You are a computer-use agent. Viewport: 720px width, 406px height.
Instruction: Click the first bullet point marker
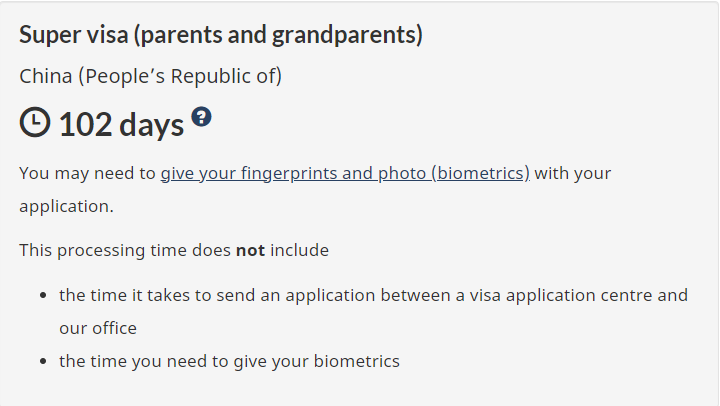pos(44,296)
